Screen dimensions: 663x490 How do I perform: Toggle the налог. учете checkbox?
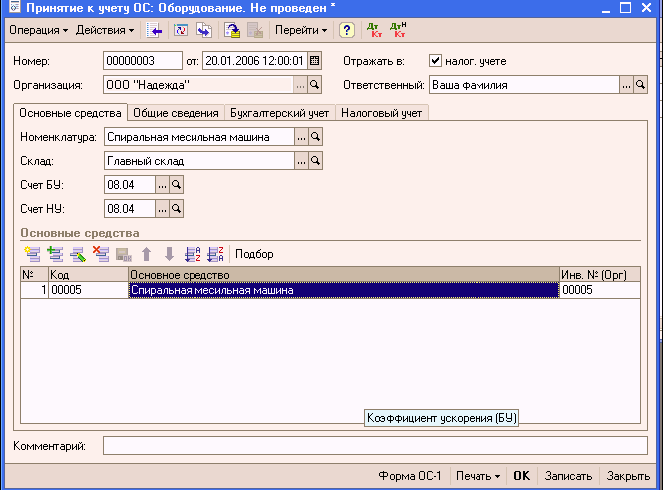coord(435,60)
